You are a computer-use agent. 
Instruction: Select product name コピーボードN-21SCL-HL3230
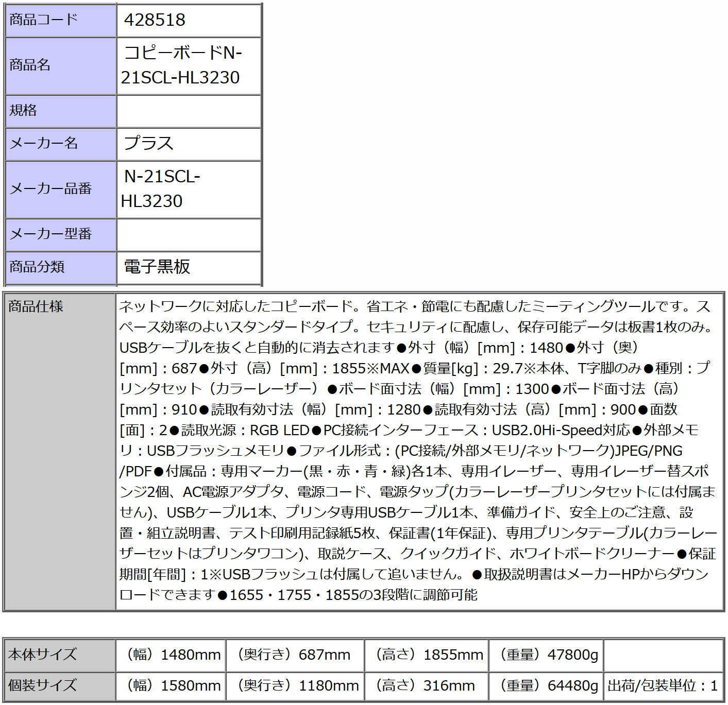(181, 65)
